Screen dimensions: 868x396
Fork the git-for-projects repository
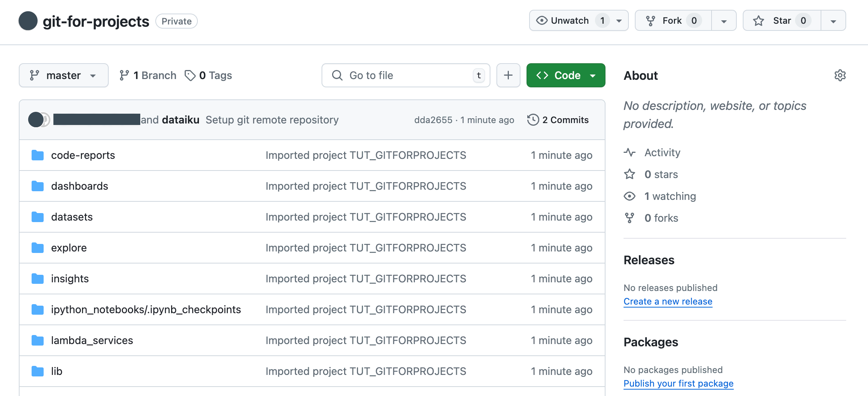tap(673, 21)
